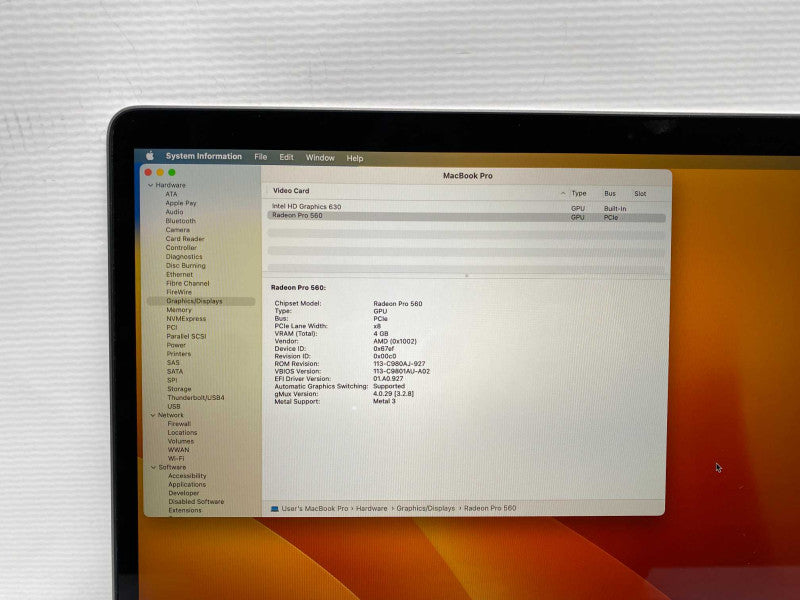Screen dimensions: 800x600
Task: Select Parallel SCSI in the sidebar
Action: [186, 336]
